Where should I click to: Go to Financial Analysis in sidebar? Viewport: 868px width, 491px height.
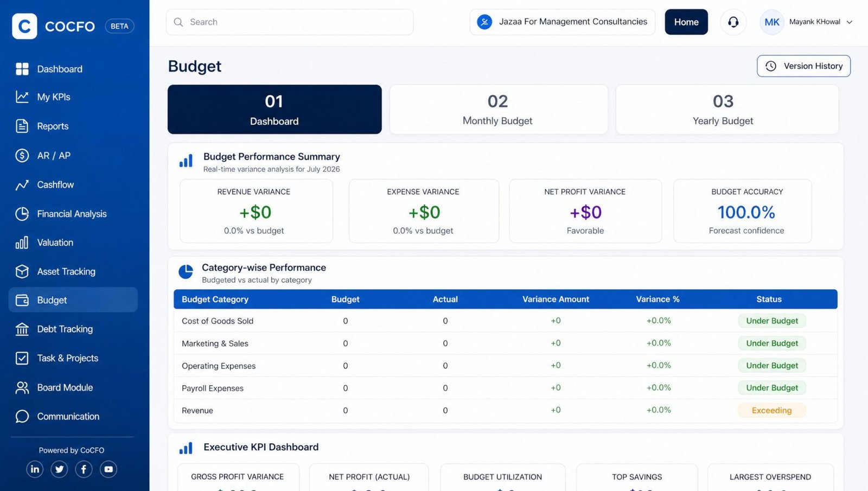73,214
